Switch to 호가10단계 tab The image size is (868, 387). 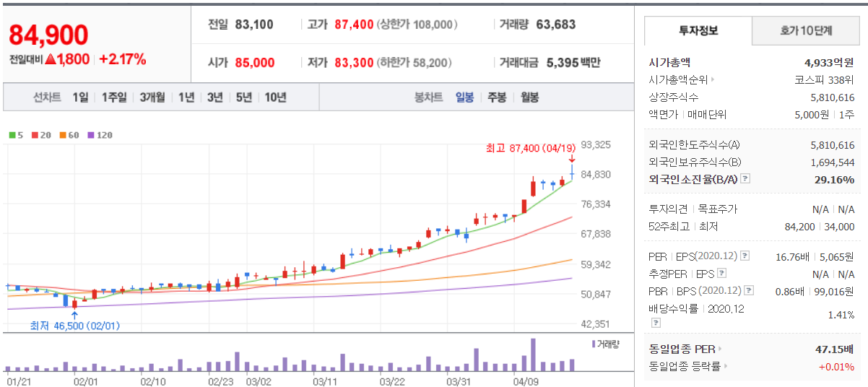point(806,31)
